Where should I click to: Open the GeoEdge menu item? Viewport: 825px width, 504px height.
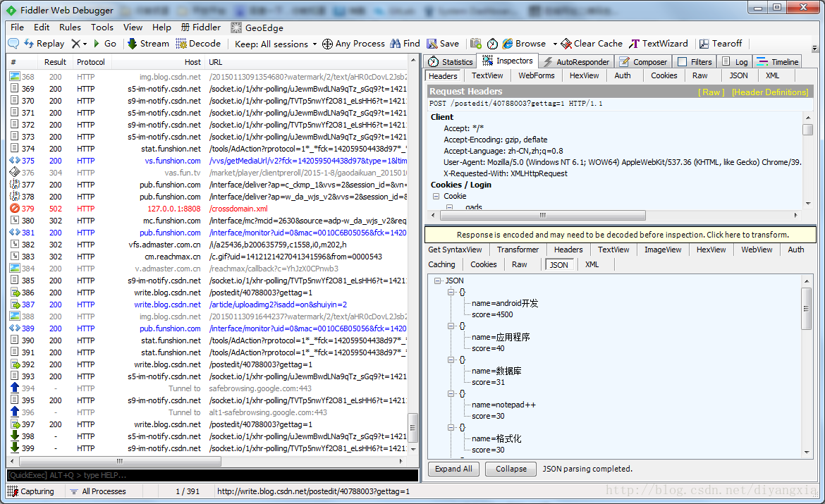(257, 27)
